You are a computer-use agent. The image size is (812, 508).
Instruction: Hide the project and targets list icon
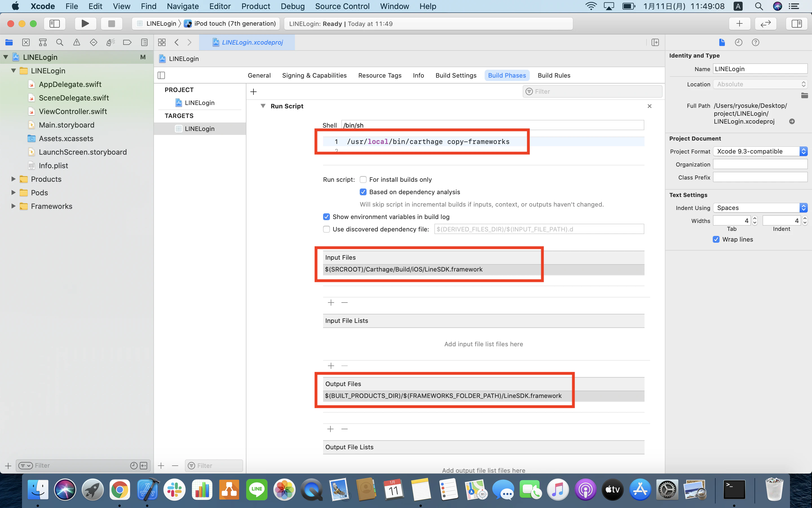point(161,75)
